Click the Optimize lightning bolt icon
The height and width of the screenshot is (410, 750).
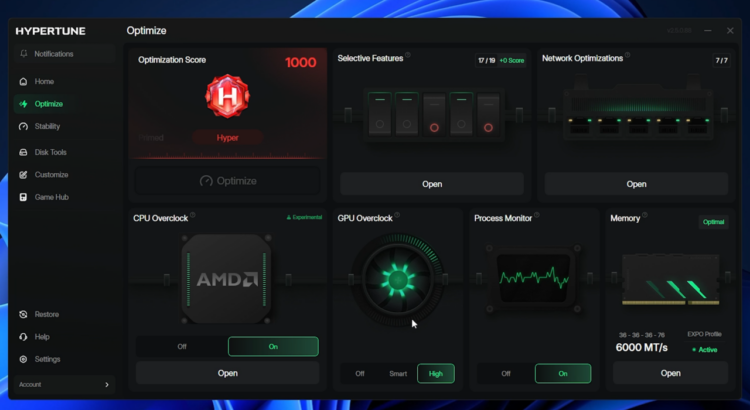coord(23,104)
